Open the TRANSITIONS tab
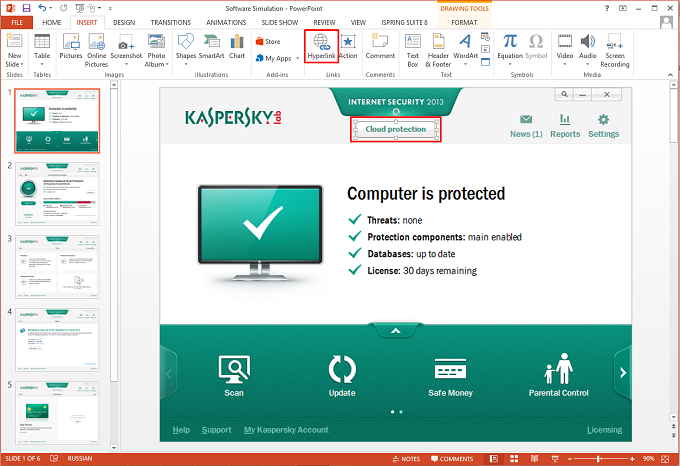The width and height of the screenshot is (680, 466). (170, 23)
